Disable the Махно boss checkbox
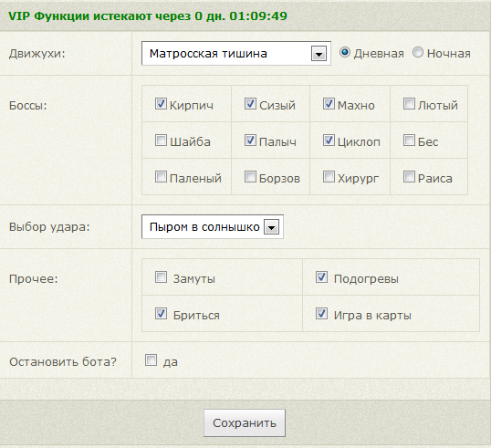The width and height of the screenshot is (491, 448). coord(329,103)
